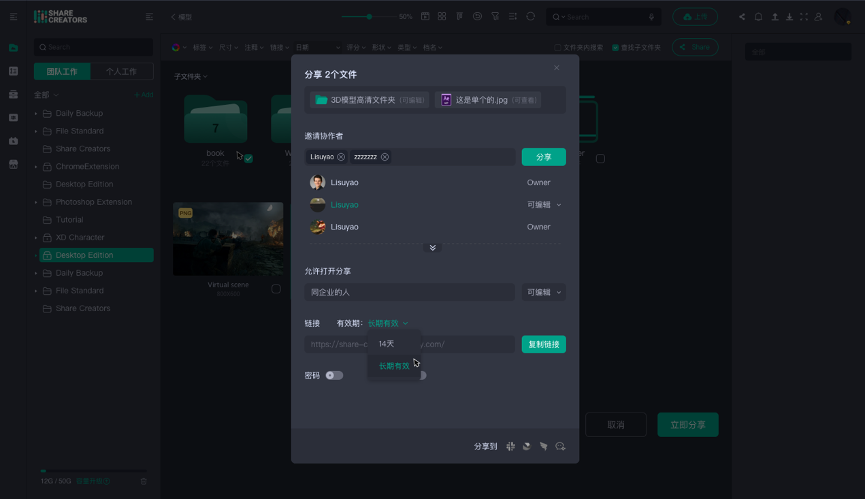
Task: Click the trash icon below the storage bar
Action: tap(144, 481)
